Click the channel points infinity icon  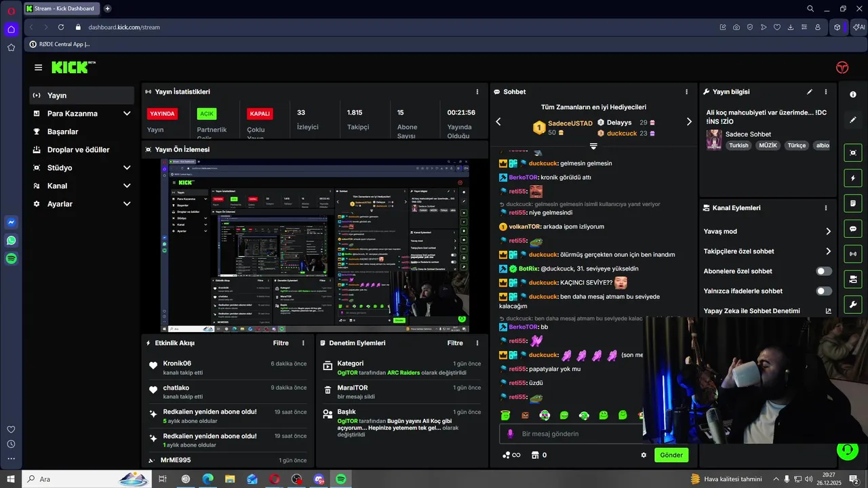pos(511,455)
